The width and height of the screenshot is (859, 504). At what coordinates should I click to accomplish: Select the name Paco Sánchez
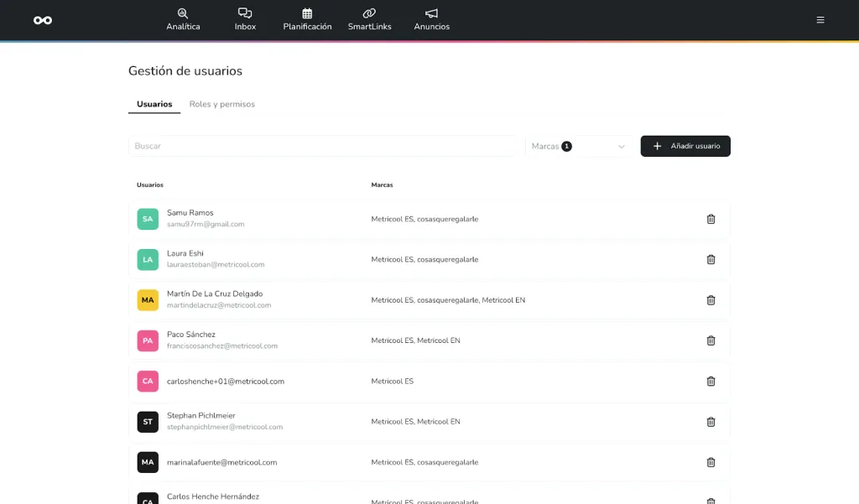click(191, 334)
